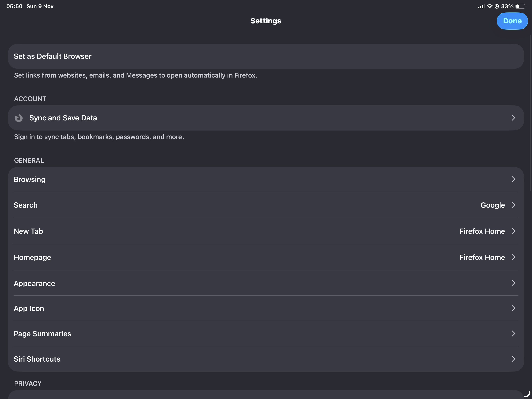Tap Set as Default Browser

[52, 56]
